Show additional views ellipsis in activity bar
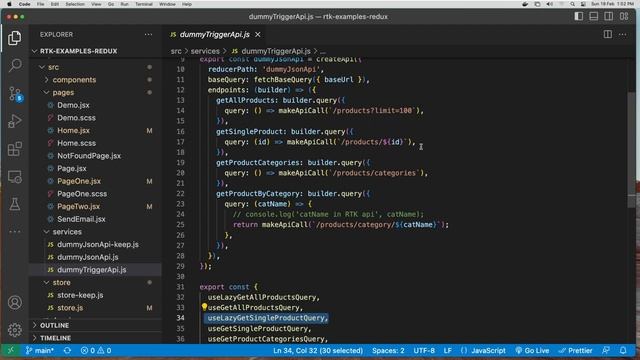 (x=15, y=231)
